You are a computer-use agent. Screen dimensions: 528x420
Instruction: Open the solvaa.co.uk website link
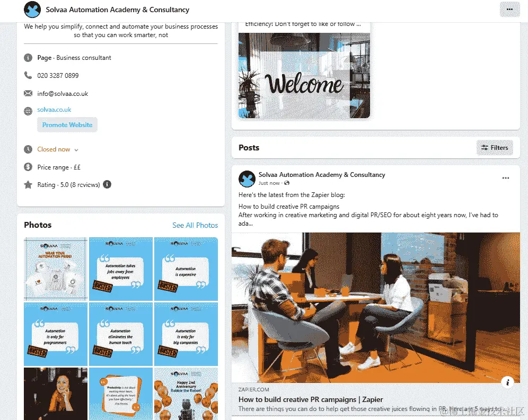(x=54, y=110)
